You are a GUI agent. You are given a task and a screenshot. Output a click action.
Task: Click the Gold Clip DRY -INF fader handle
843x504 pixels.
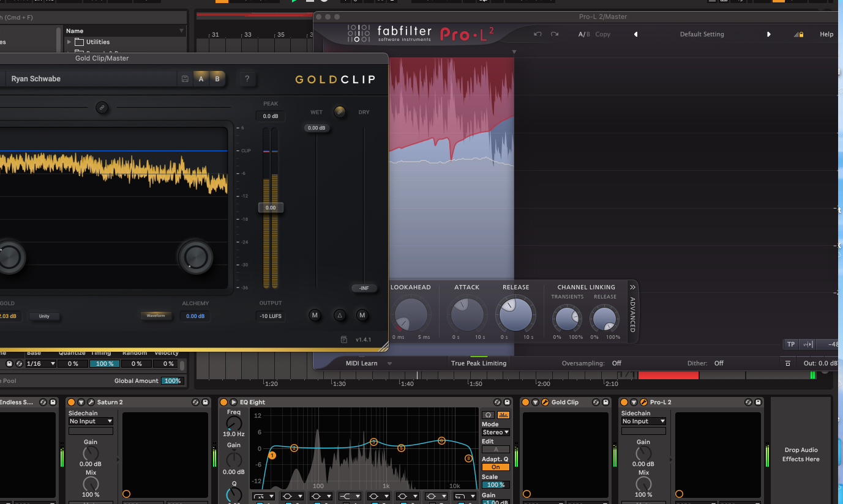[x=364, y=288]
